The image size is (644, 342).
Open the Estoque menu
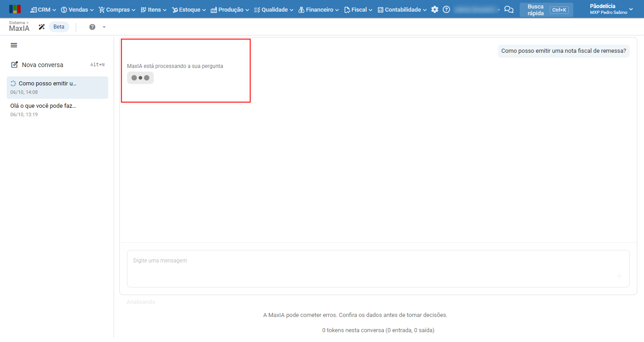(x=189, y=9)
